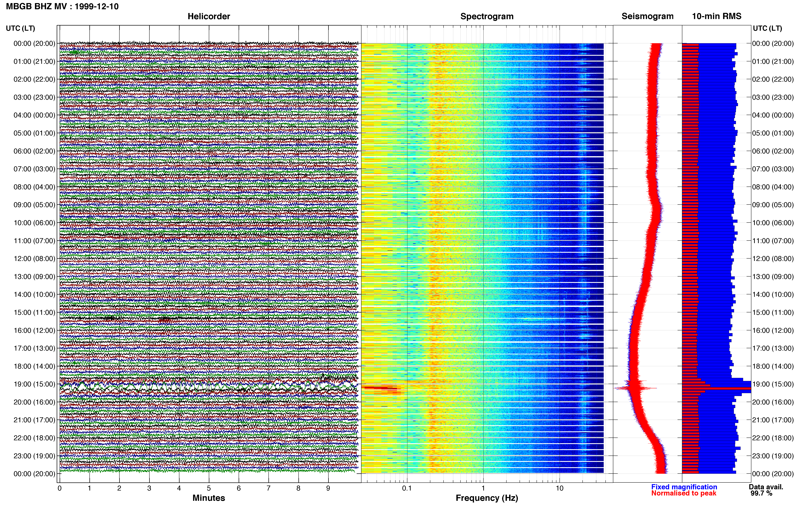Select the 'Seismogram' panel heading
The width and height of the screenshot is (812, 508).
(x=648, y=16)
